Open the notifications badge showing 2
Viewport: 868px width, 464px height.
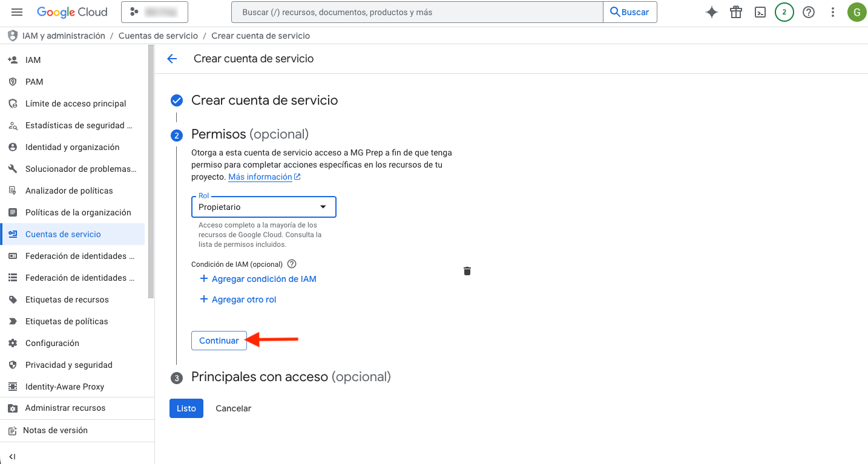pos(784,12)
